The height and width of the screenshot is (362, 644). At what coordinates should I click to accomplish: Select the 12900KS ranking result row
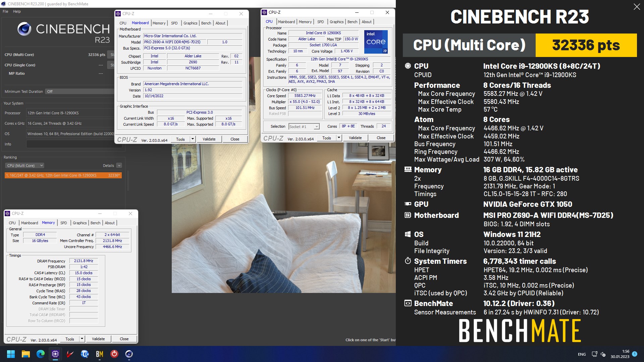(63, 175)
